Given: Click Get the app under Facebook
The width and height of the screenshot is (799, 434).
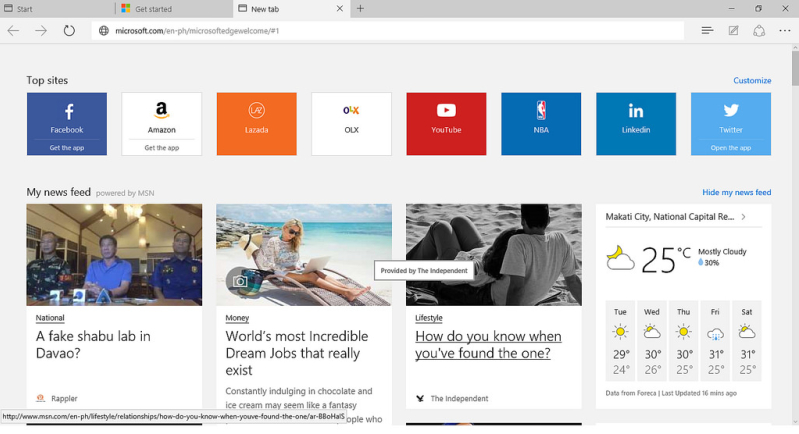Looking at the screenshot, I should [x=67, y=148].
